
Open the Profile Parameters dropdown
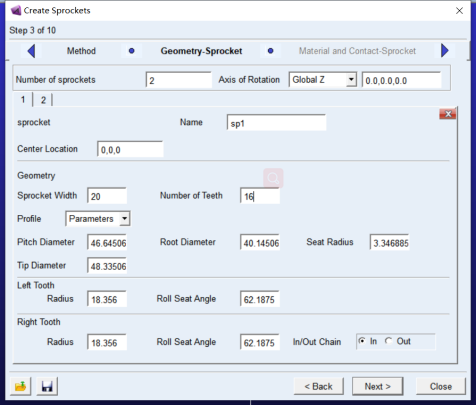tap(124, 219)
